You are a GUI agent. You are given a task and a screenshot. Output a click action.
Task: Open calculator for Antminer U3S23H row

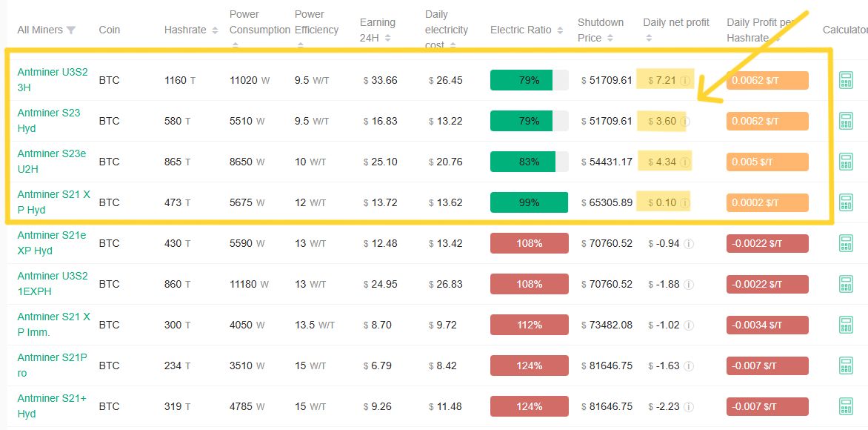[846, 80]
